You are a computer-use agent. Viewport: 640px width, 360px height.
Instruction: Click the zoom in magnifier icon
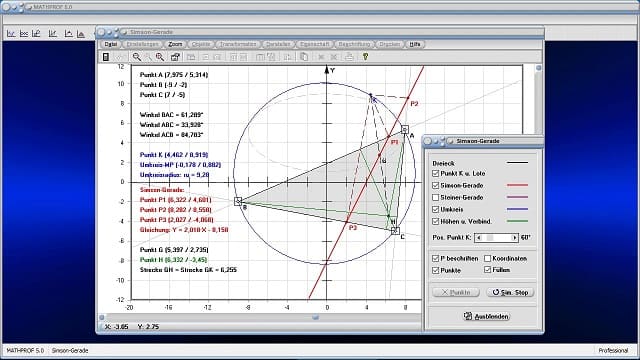point(160,57)
